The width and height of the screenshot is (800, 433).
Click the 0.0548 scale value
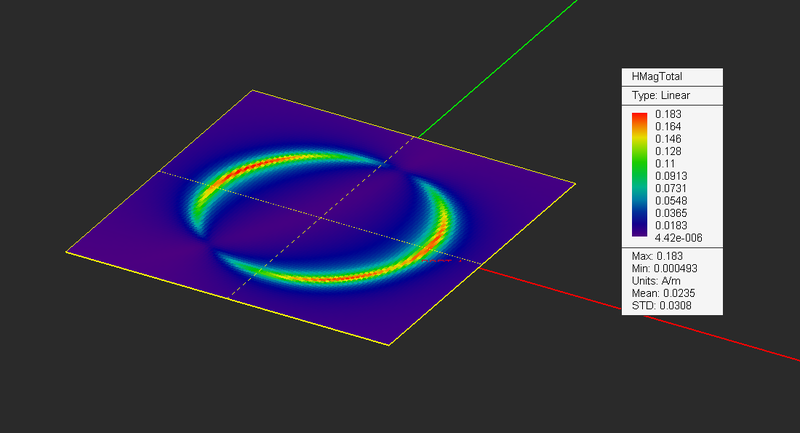[x=671, y=200]
